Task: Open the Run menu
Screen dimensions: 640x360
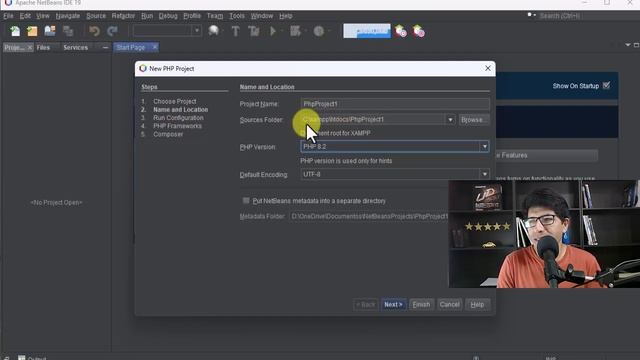Action: tap(147, 16)
